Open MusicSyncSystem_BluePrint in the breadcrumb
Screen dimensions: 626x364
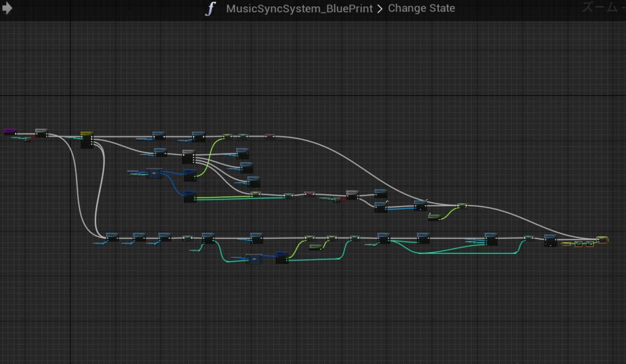click(299, 9)
